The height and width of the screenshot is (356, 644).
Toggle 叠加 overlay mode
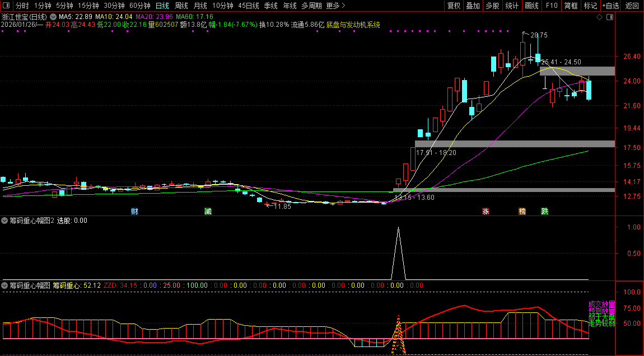tap(473, 6)
